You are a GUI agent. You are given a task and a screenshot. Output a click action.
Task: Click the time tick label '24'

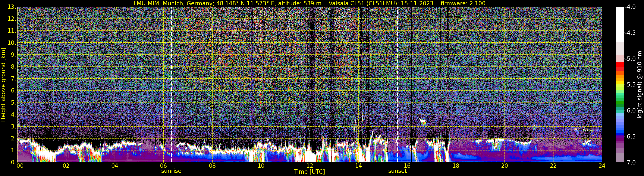[602, 166]
